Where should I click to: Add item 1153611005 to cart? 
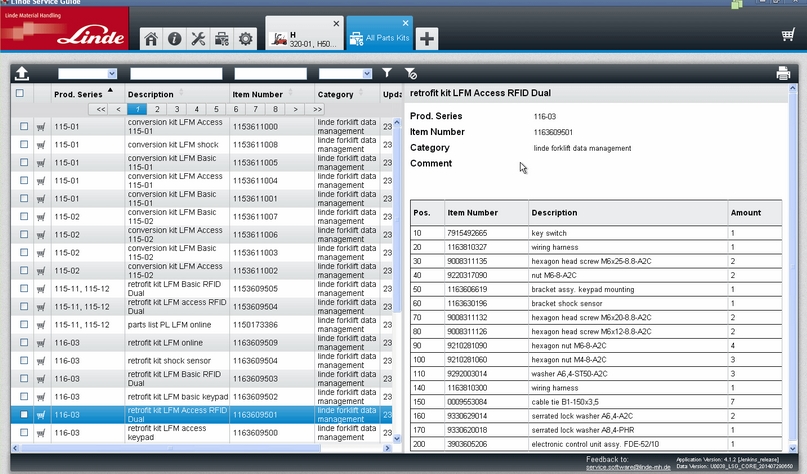tap(41, 163)
